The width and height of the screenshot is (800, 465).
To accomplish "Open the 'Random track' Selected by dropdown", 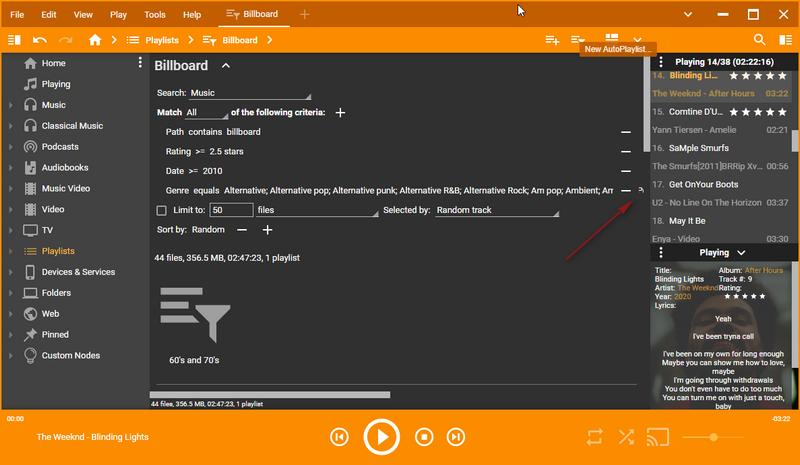I will 495,211.
